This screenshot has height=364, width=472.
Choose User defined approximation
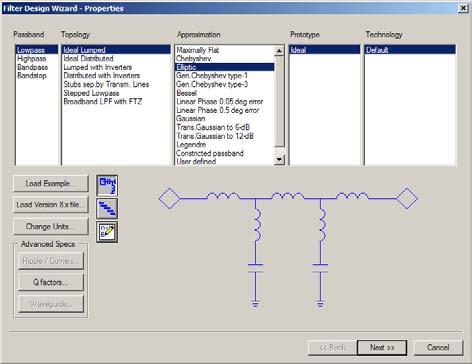point(225,162)
